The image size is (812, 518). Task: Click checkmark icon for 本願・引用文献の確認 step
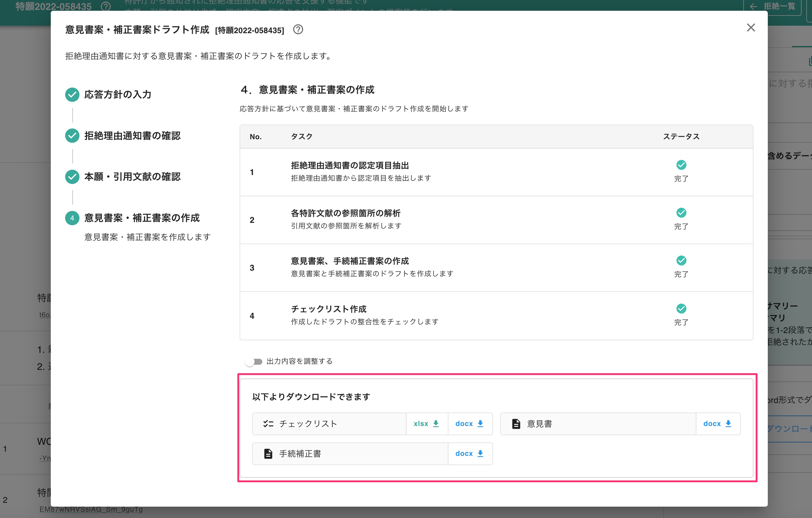pyautogui.click(x=72, y=177)
